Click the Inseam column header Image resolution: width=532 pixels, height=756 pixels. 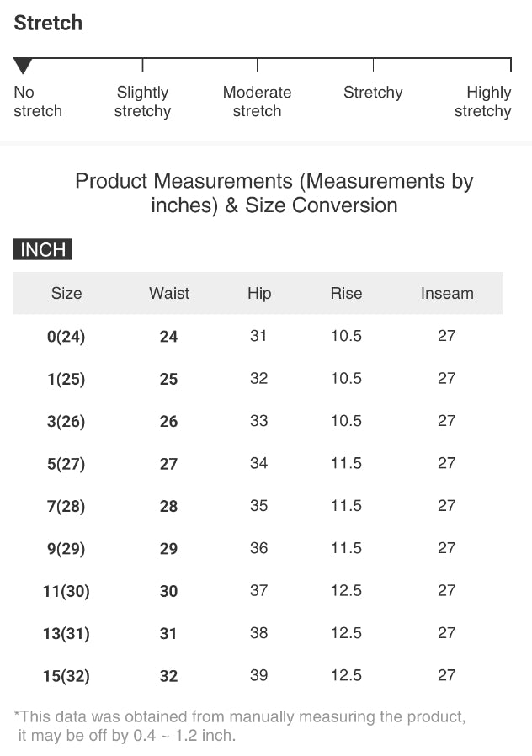click(x=447, y=293)
